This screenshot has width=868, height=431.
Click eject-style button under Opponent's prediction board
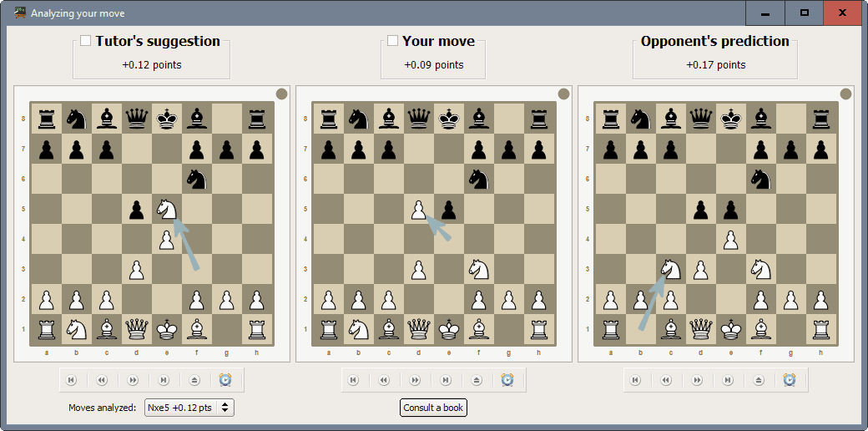tap(759, 380)
